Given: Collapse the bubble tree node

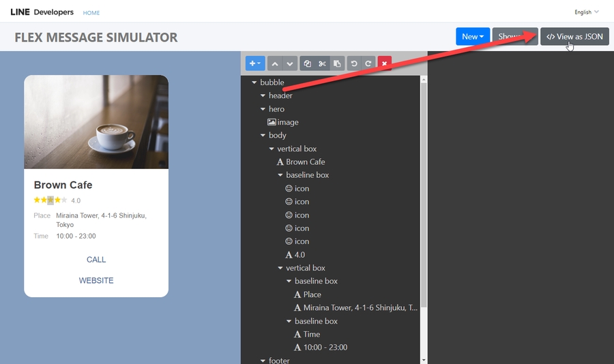Looking at the screenshot, I should tap(254, 82).
